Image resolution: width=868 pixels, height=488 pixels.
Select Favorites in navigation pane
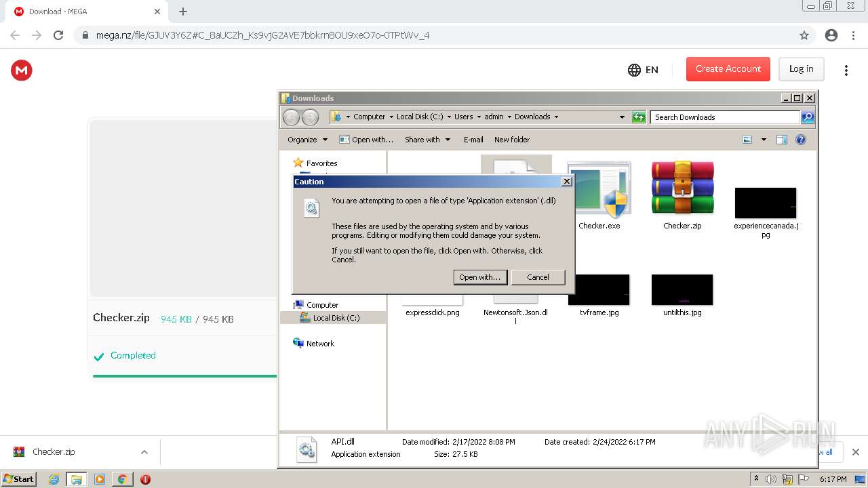[x=321, y=163]
